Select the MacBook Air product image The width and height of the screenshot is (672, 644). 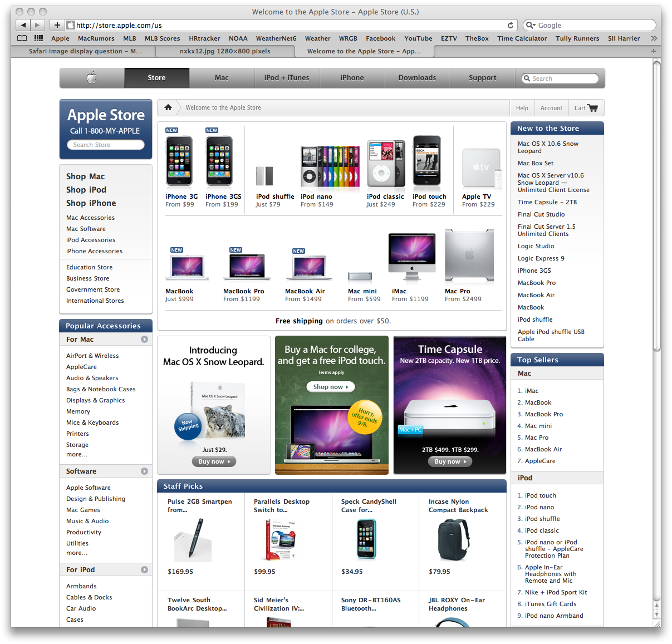(x=309, y=268)
